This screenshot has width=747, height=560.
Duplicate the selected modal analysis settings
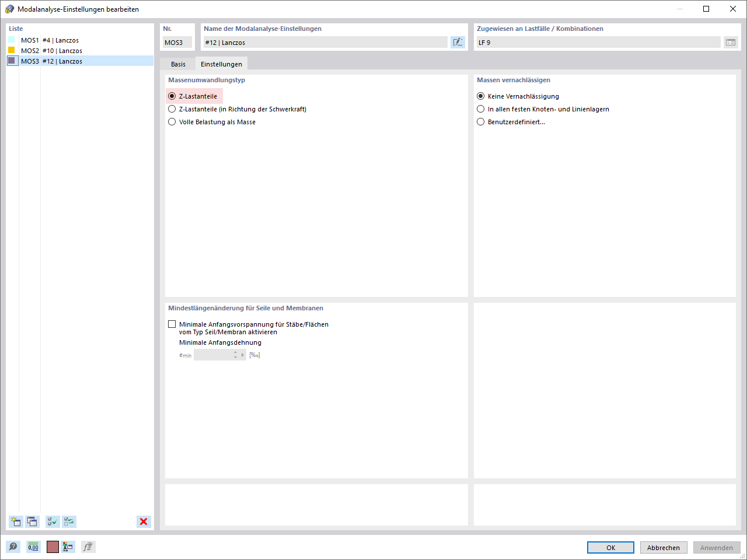(x=32, y=521)
